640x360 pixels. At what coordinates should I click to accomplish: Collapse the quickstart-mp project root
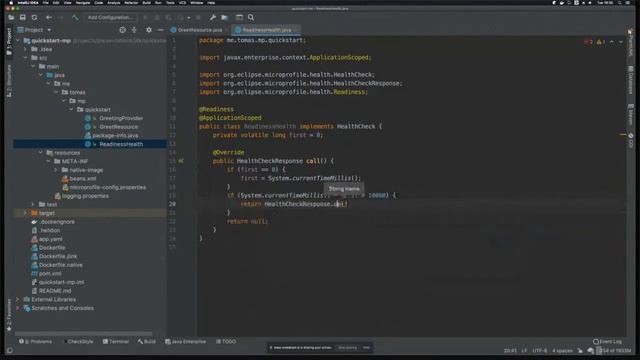[18, 41]
